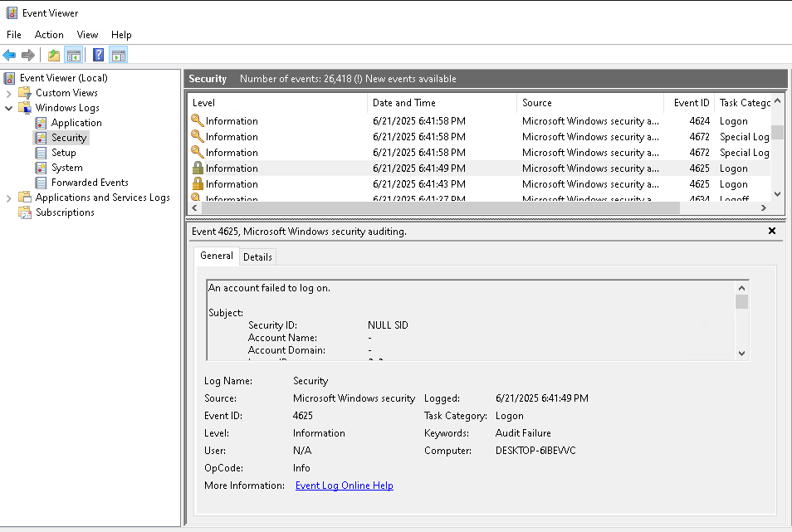Click the Subscriptions icon
The height and width of the screenshot is (532, 792).
tap(25, 212)
